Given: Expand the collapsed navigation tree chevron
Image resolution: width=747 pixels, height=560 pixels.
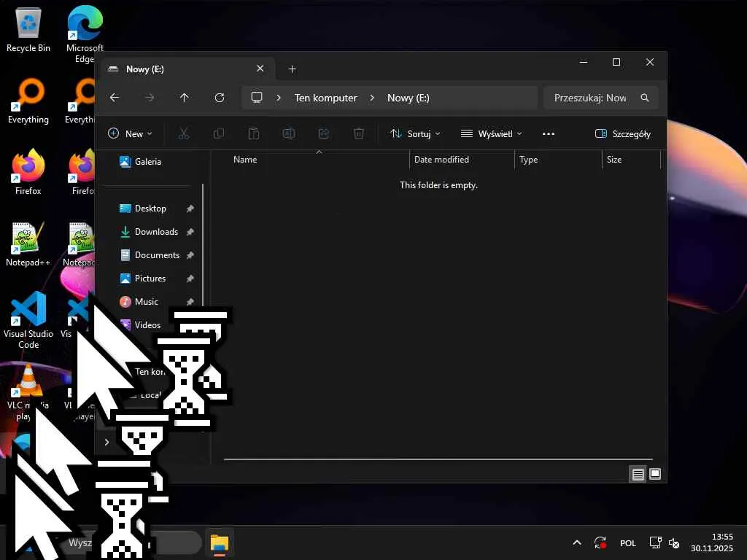Looking at the screenshot, I should [107, 443].
